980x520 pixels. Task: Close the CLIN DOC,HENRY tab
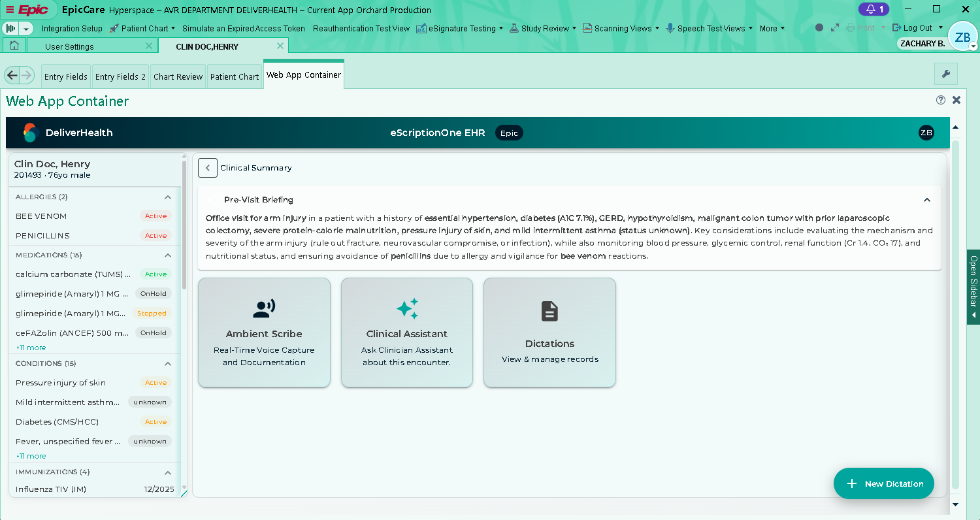280,46
